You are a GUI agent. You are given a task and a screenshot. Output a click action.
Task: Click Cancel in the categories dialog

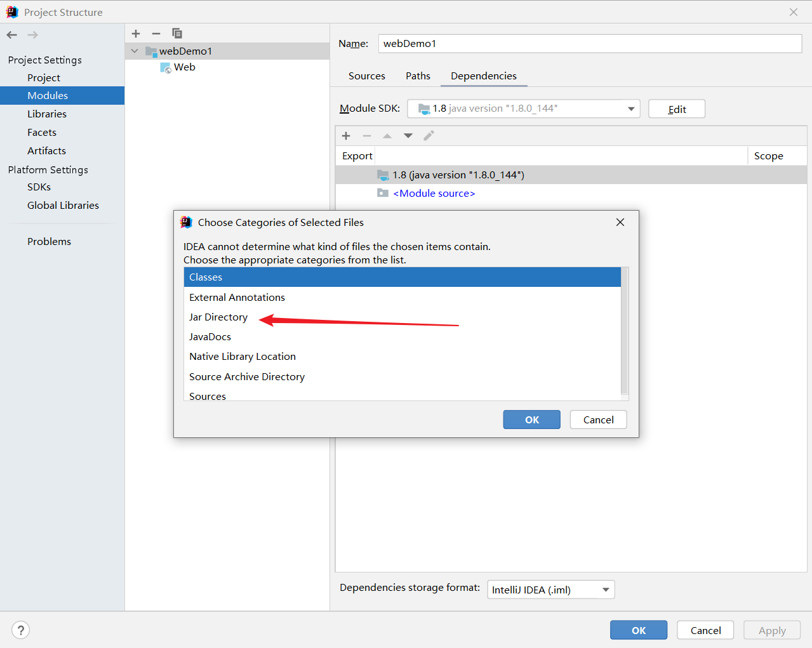click(598, 420)
